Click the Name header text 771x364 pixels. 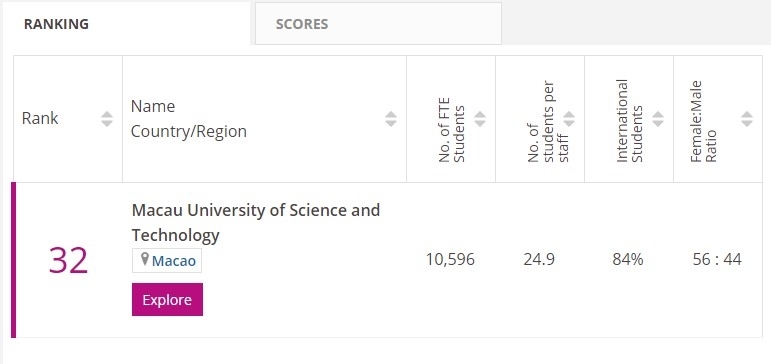tap(153, 106)
